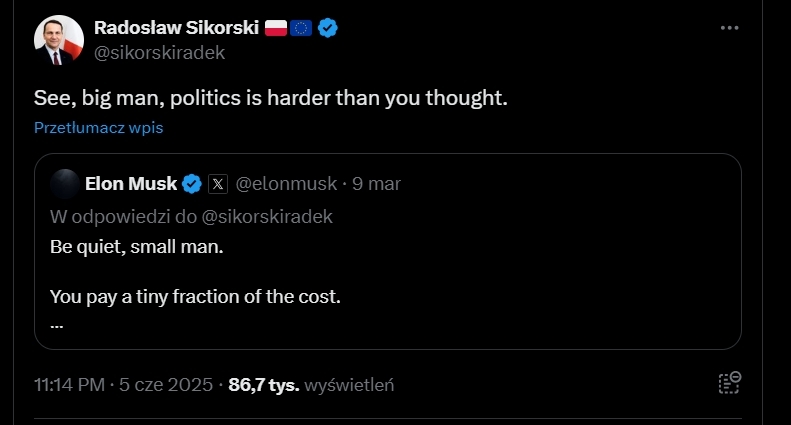Click the 'Be quiet, small man.' quoted text

[137, 246]
